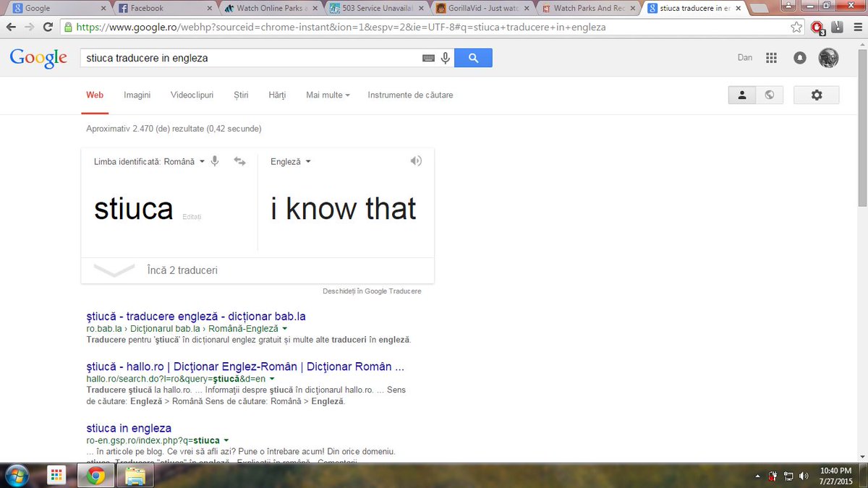
Task: Hide private results globe toggle
Action: 770,95
